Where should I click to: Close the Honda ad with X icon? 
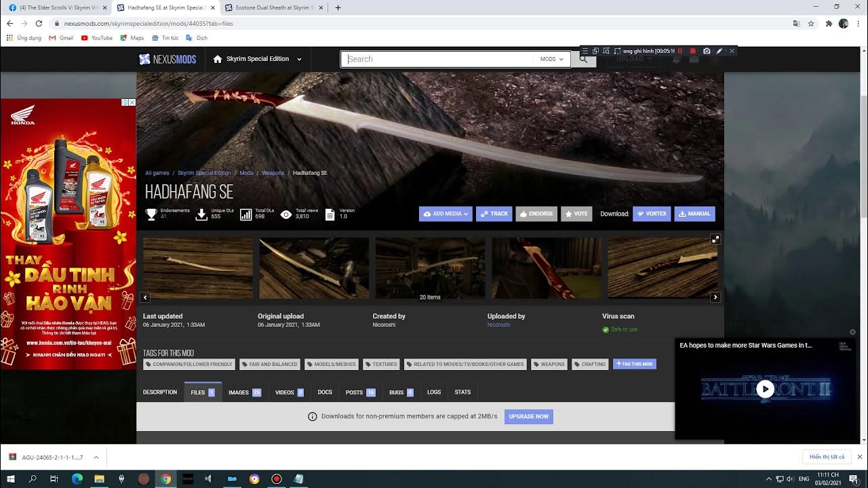(132, 102)
